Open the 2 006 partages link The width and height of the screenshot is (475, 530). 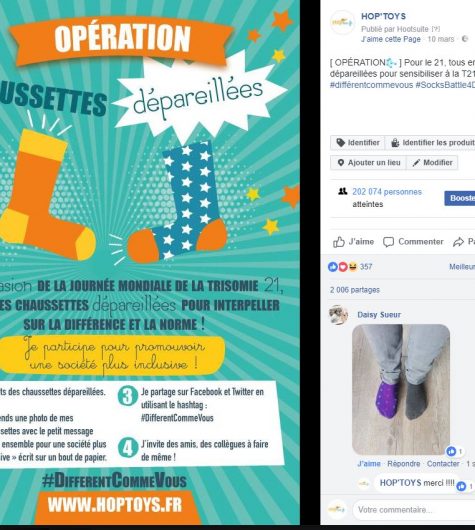pyautogui.click(x=355, y=290)
